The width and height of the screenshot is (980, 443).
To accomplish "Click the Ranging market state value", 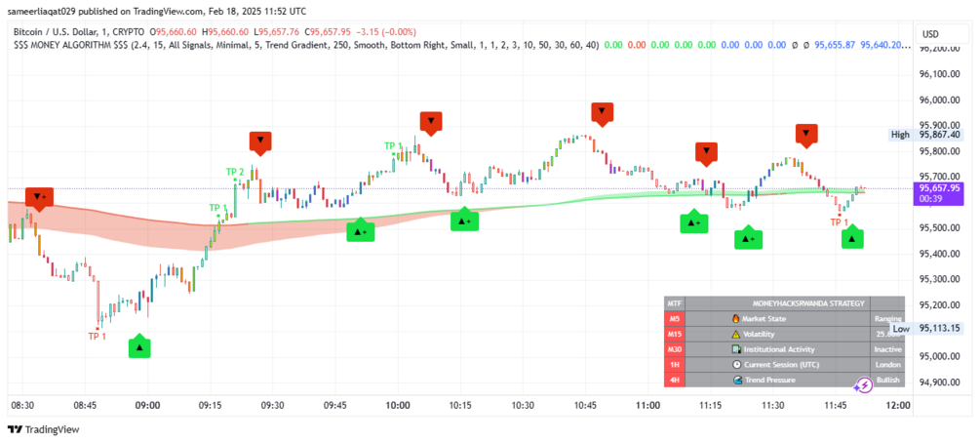I will [x=888, y=318].
